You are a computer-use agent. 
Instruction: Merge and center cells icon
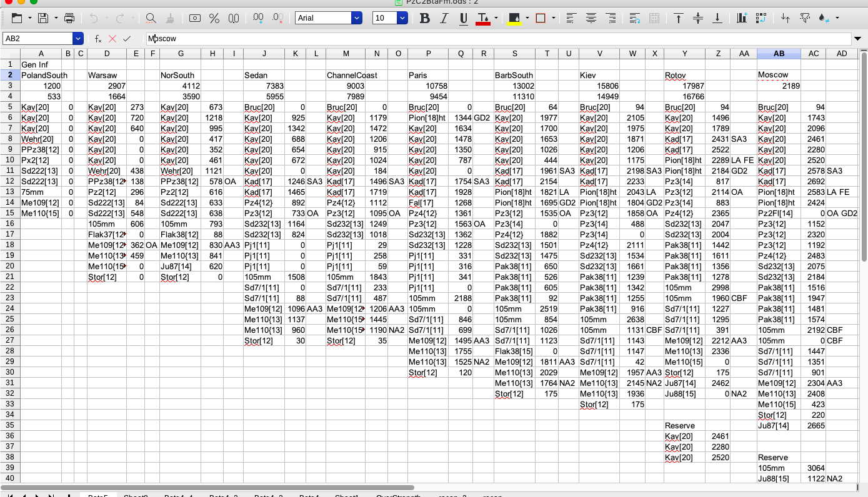(654, 18)
